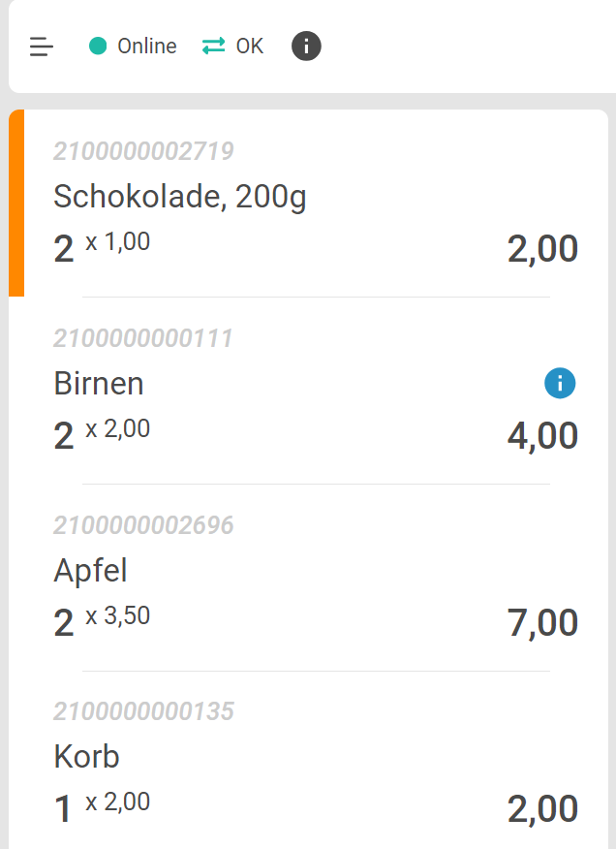Screen dimensions: 616x849
Task: Click the Birnen total price 4,00
Action: tap(542, 436)
